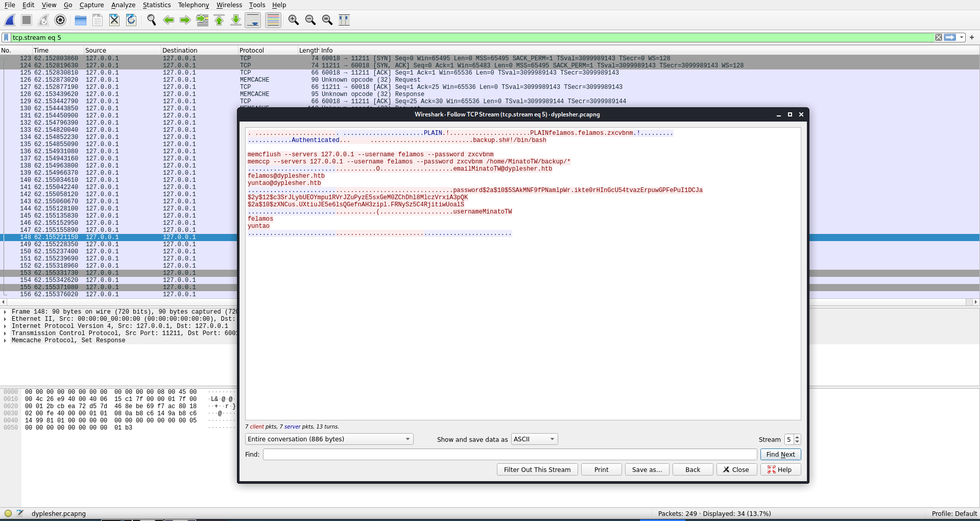Click the restart capture icon

pyautogui.click(x=43, y=20)
